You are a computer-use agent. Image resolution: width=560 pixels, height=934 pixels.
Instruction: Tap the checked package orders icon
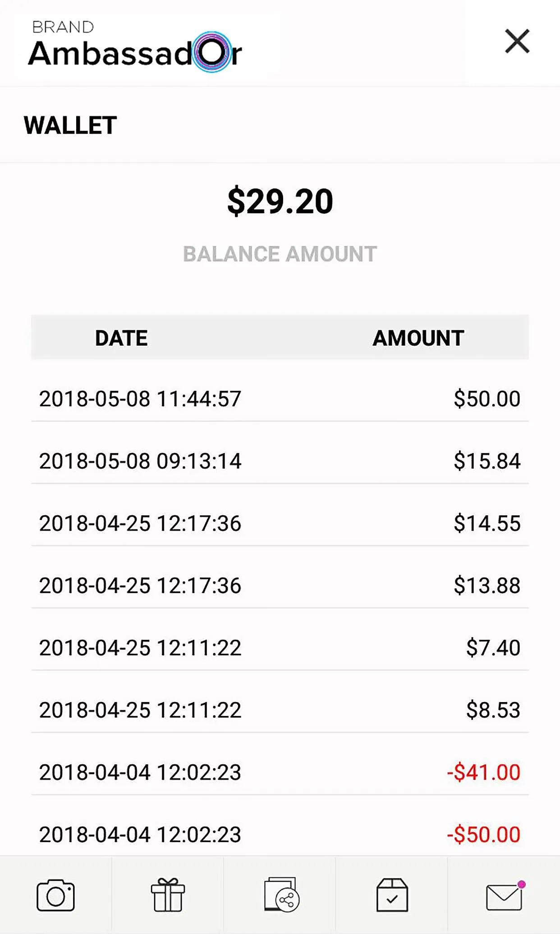392,895
